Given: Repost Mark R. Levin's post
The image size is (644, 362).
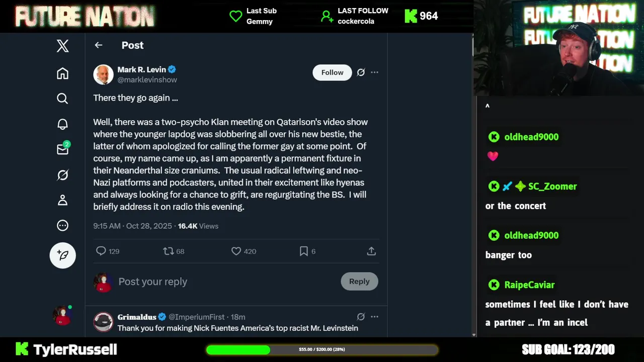Looking at the screenshot, I should 169,251.
